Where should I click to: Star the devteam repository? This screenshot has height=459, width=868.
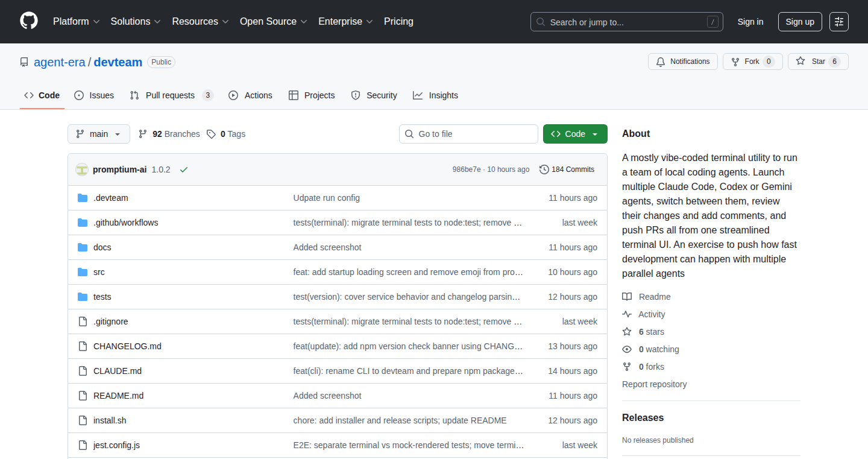click(818, 62)
